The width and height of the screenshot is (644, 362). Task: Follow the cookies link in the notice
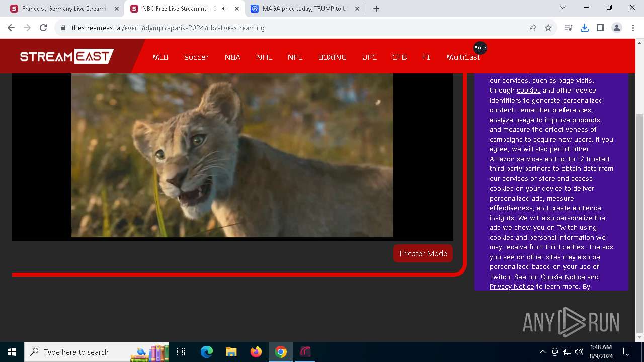click(528, 90)
